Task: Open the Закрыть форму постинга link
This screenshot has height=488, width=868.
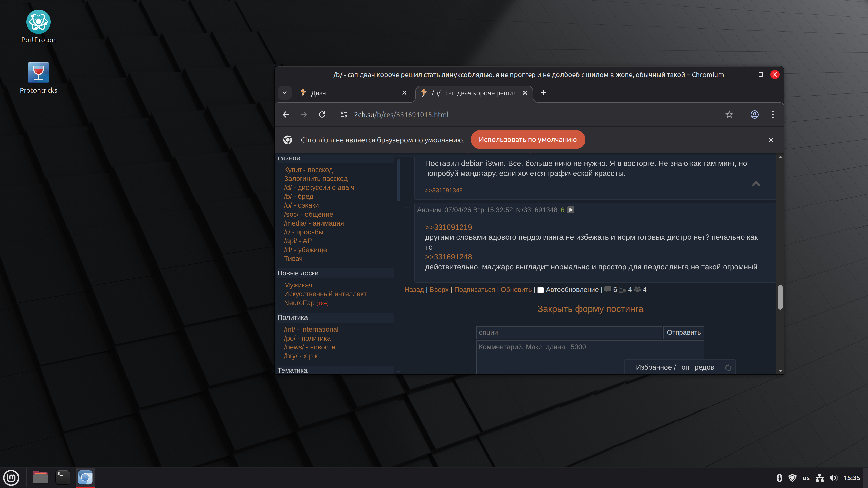Action: coord(590,309)
